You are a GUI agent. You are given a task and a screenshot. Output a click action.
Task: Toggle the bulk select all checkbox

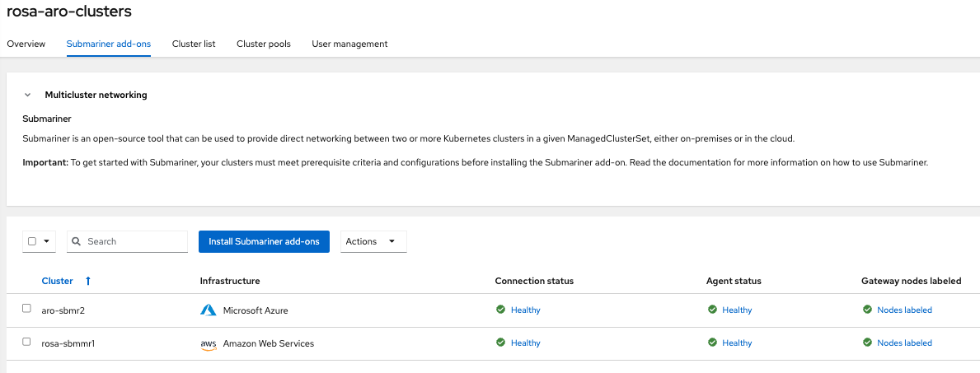(x=32, y=241)
